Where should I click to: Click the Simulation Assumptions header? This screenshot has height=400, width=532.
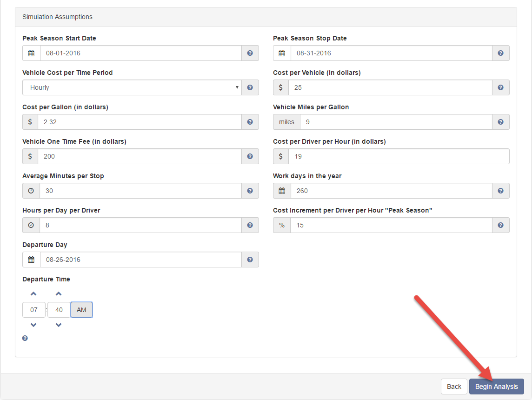click(57, 16)
